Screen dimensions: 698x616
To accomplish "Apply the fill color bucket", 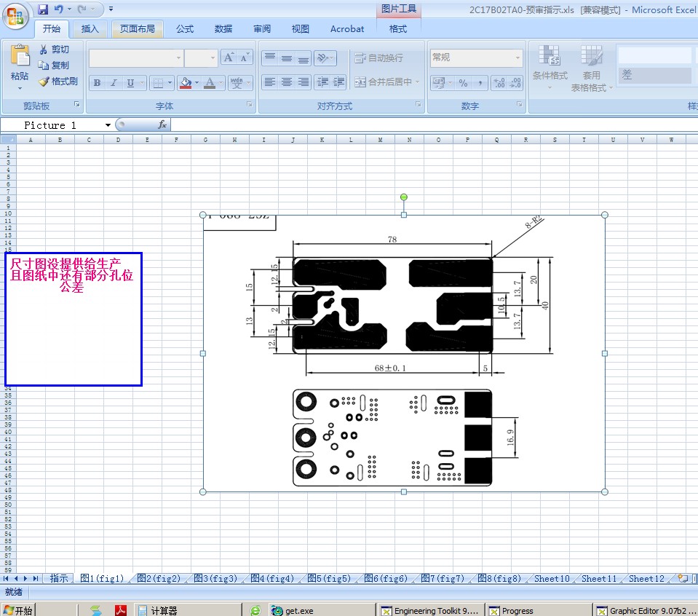I will point(185,83).
